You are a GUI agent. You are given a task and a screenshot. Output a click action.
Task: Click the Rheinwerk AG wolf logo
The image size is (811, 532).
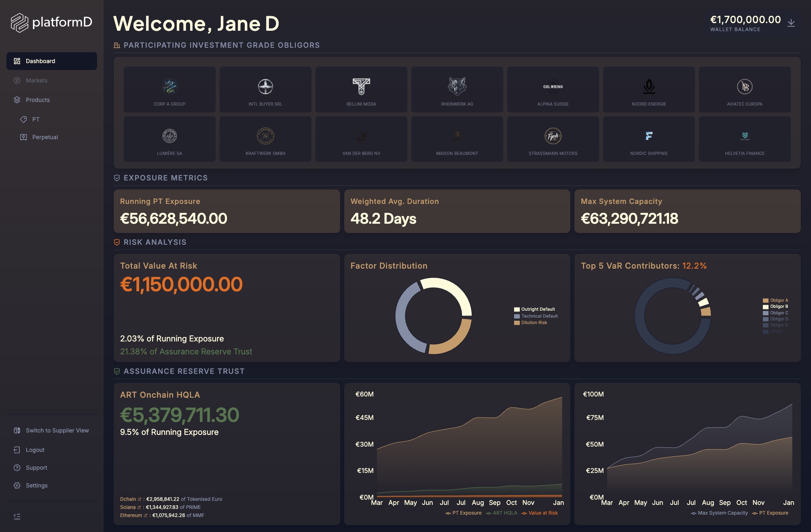click(457, 86)
